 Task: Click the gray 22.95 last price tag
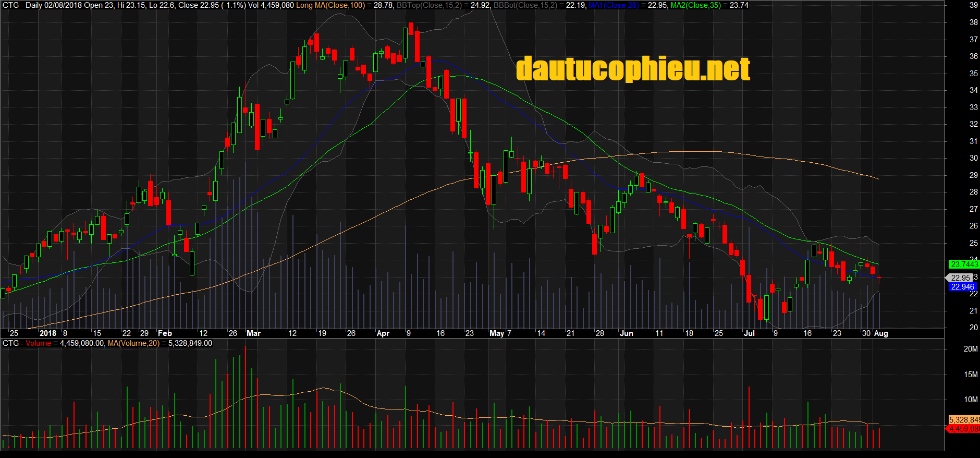[960, 278]
